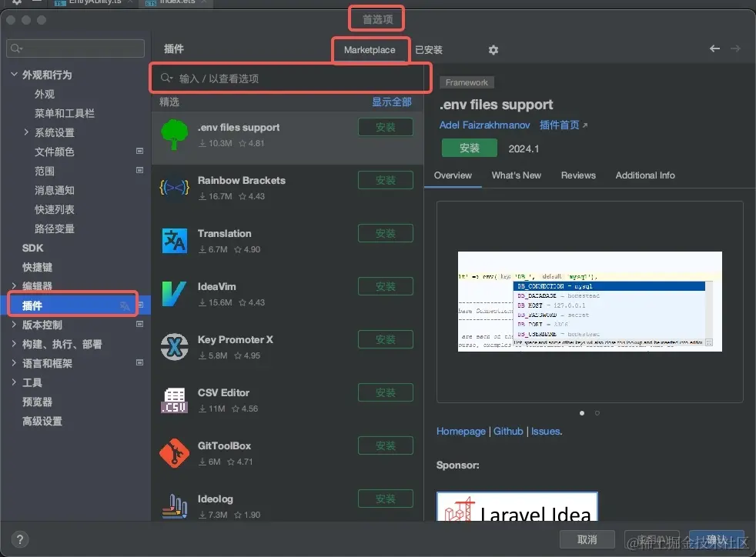This screenshot has width=756, height=557.
Task: Focus the settings sidebar search box
Action: point(75,48)
